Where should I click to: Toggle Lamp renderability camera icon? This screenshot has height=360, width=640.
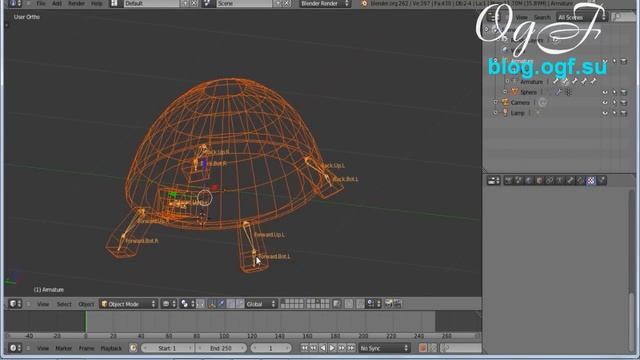(624, 113)
